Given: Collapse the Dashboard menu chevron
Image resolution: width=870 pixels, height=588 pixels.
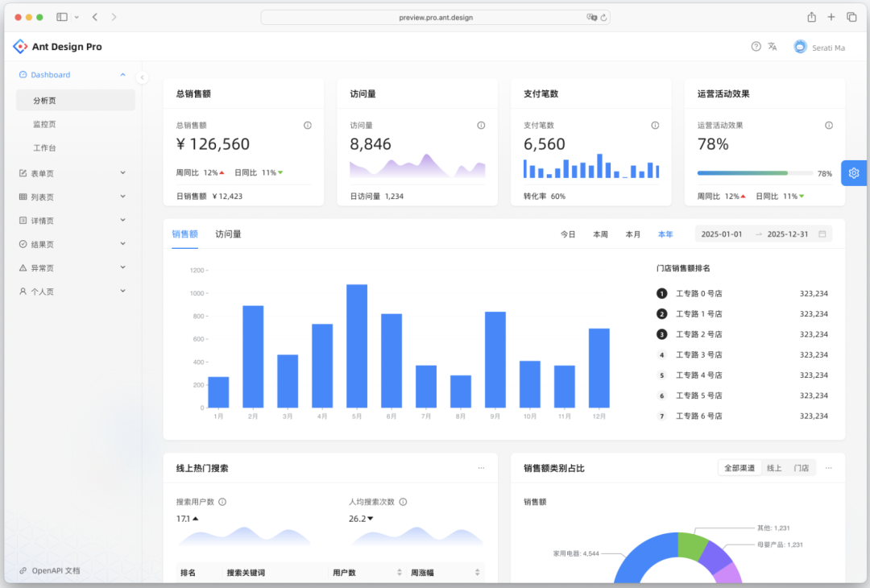Looking at the screenshot, I should [122, 74].
